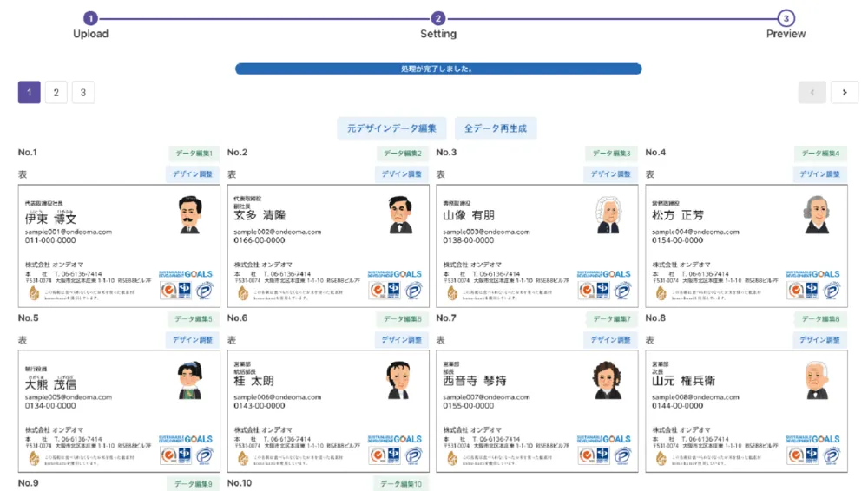
Task: Select the portrait on card No.1
Action: click(190, 214)
